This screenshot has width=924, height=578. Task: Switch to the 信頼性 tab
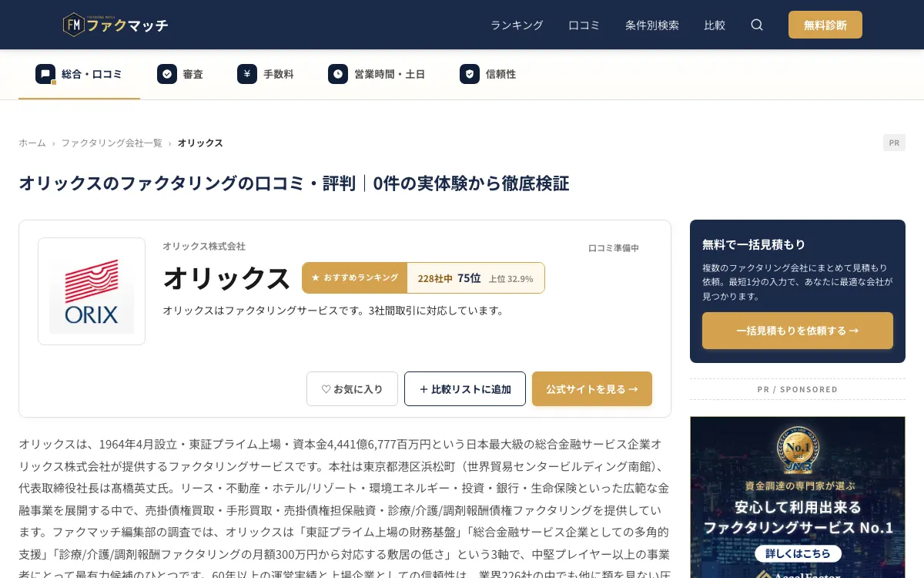488,74
